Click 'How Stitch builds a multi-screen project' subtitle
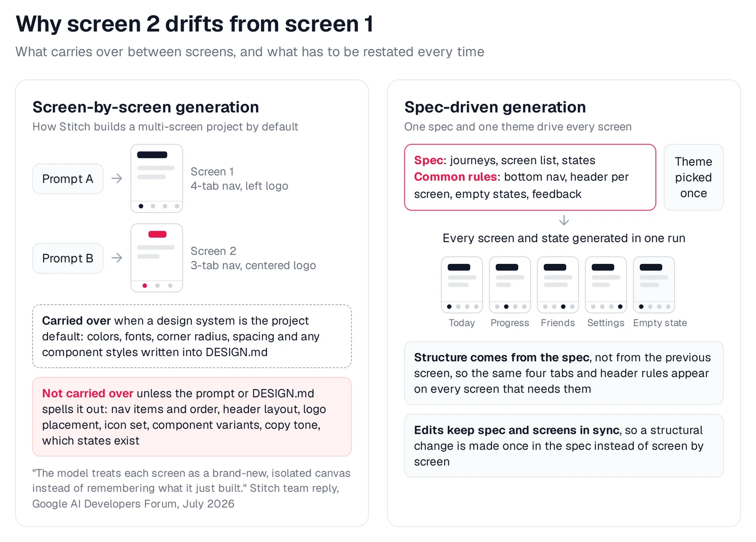This screenshot has width=756, height=542. coord(165,127)
